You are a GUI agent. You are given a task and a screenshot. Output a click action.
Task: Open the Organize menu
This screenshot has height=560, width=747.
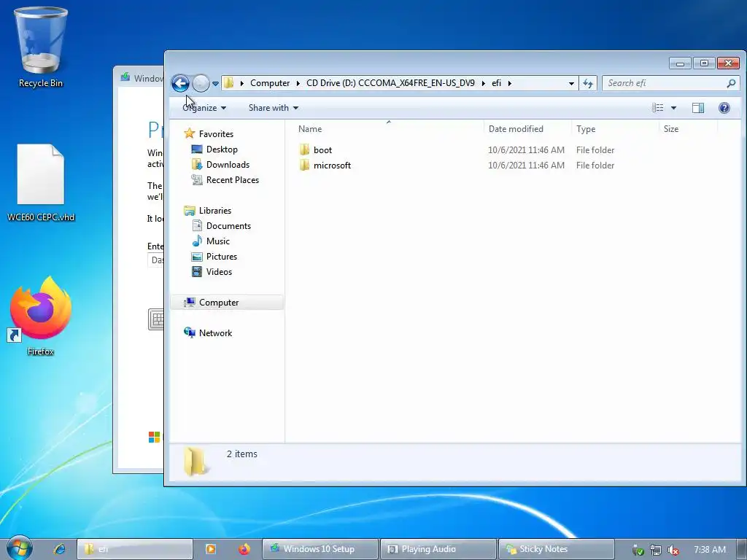pyautogui.click(x=204, y=108)
